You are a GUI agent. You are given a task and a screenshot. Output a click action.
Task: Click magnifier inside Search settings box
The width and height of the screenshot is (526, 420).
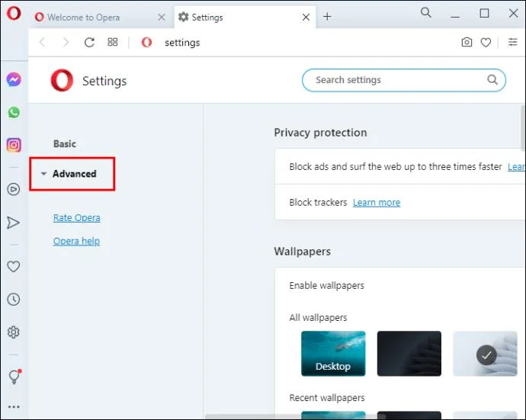492,79
